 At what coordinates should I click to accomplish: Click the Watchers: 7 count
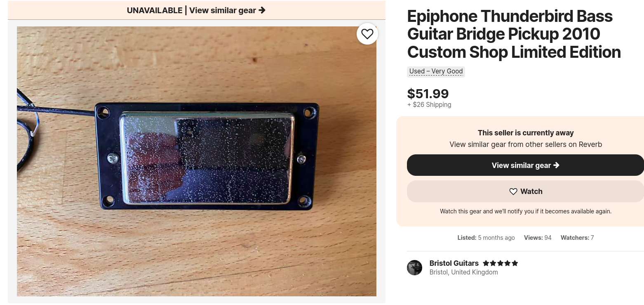coord(577,238)
